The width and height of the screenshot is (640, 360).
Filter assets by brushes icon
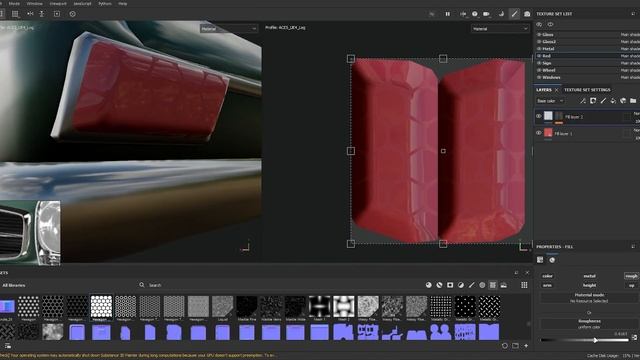[471, 285]
